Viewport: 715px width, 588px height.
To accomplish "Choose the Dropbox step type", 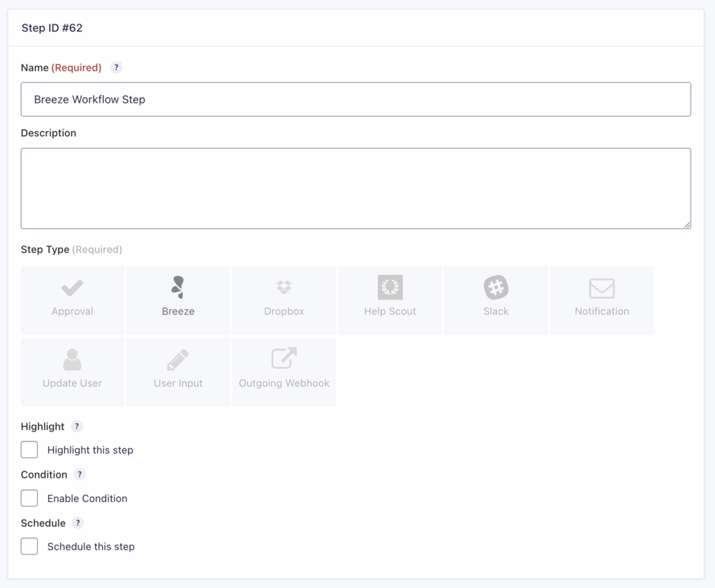I will click(283, 300).
